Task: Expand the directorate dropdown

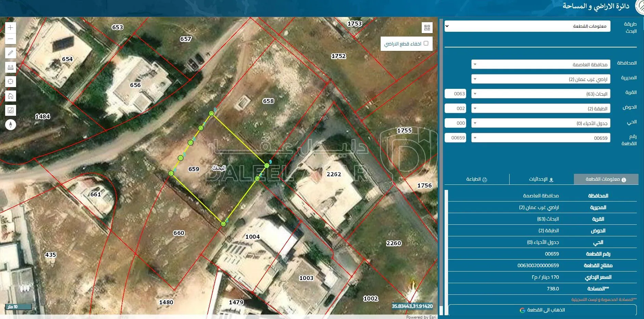Action: point(540,79)
